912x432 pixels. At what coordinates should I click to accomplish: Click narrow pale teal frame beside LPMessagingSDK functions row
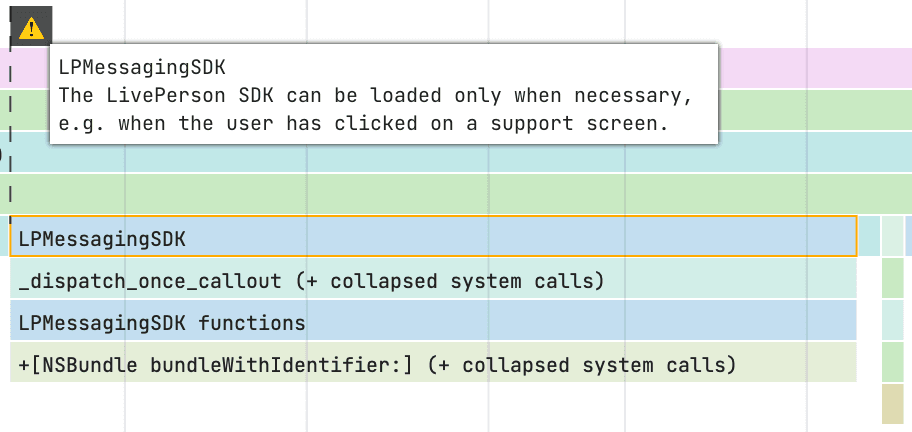click(892, 321)
